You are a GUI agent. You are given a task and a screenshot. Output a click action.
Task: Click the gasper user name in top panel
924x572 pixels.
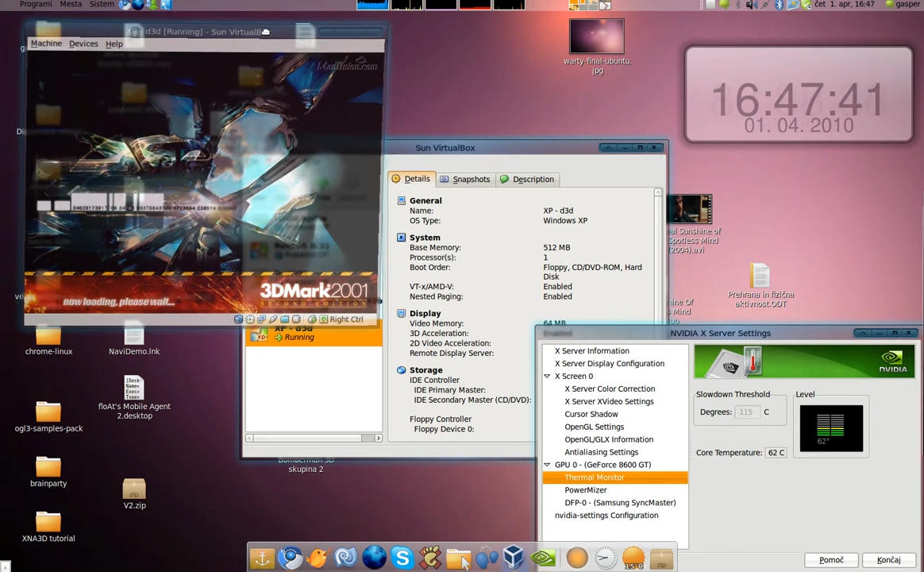click(x=907, y=4)
